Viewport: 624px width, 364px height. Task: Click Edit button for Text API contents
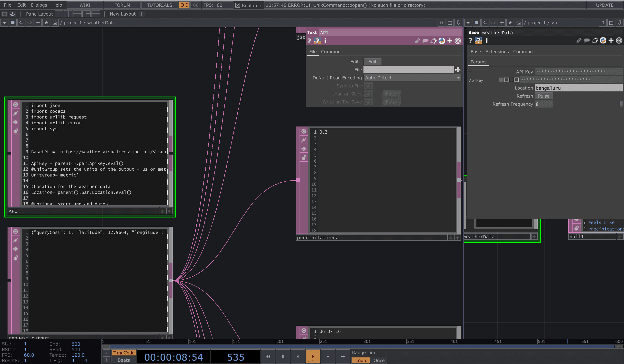click(x=372, y=62)
